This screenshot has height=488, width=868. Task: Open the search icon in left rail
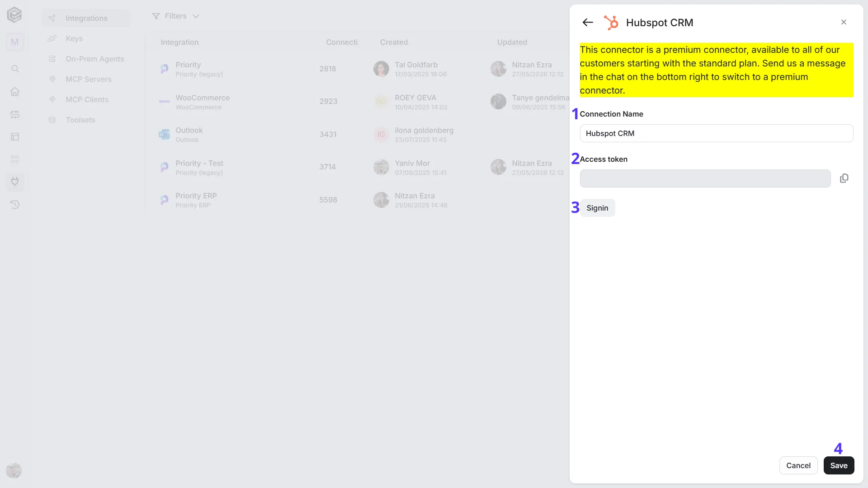(15, 69)
